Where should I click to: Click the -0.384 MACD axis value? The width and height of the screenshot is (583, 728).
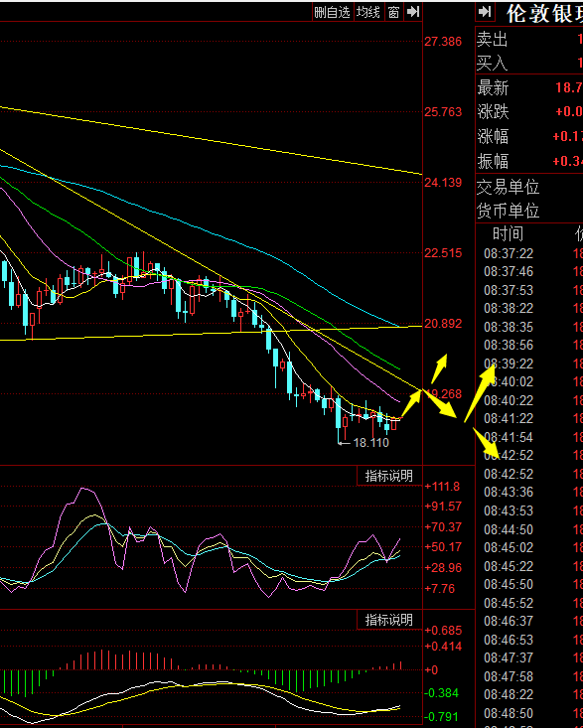coord(441,693)
